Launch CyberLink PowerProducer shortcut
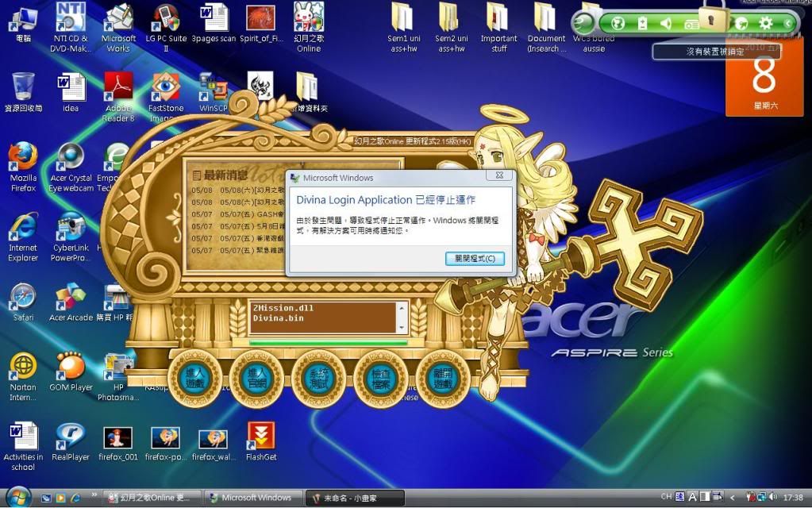The image size is (812, 508). [71, 237]
